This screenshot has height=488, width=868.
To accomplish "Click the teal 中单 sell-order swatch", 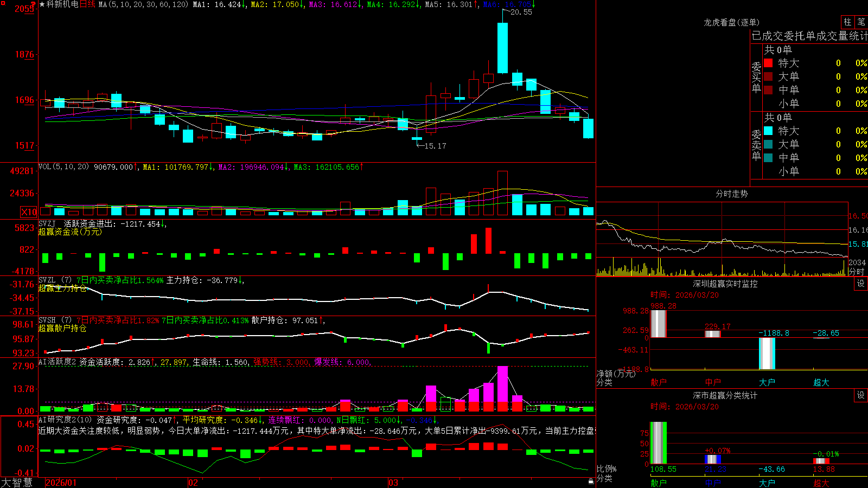I will [x=768, y=158].
